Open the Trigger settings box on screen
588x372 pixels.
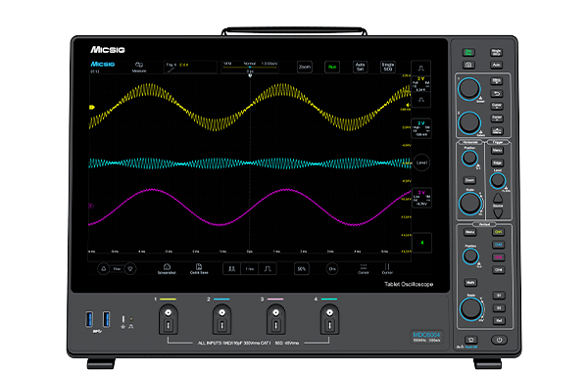tap(190, 67)
